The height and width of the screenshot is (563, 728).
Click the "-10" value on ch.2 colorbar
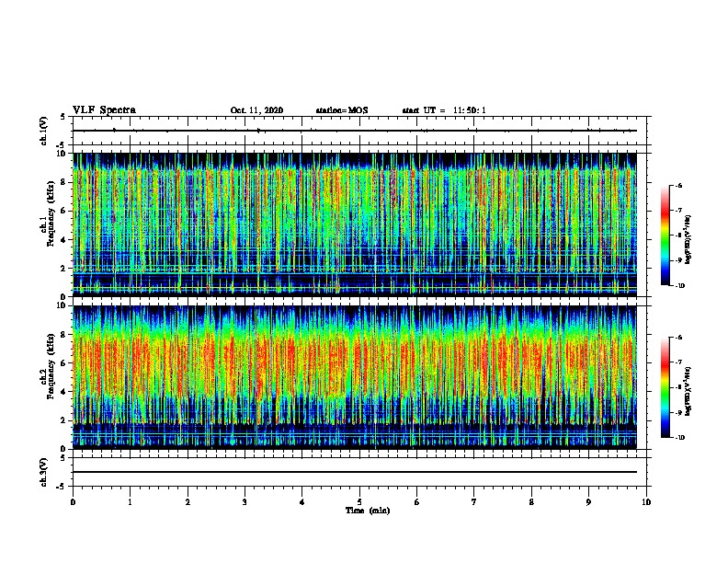pyautogui.click(x=679, y=438)
